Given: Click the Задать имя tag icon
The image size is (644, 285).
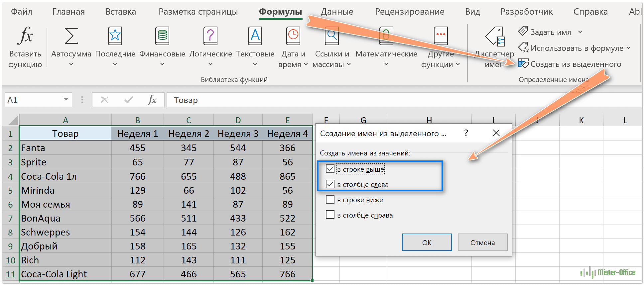Looking at the screenshot, I should (x=523, y=31).
